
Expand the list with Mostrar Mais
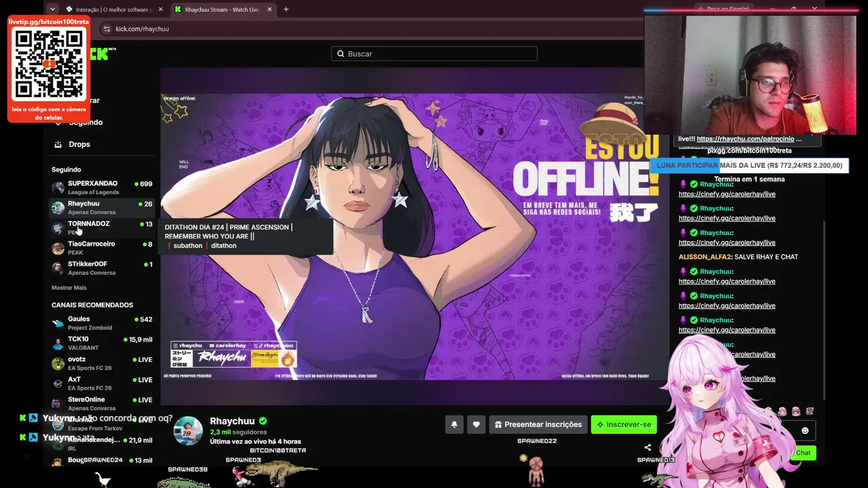[69, 288]
